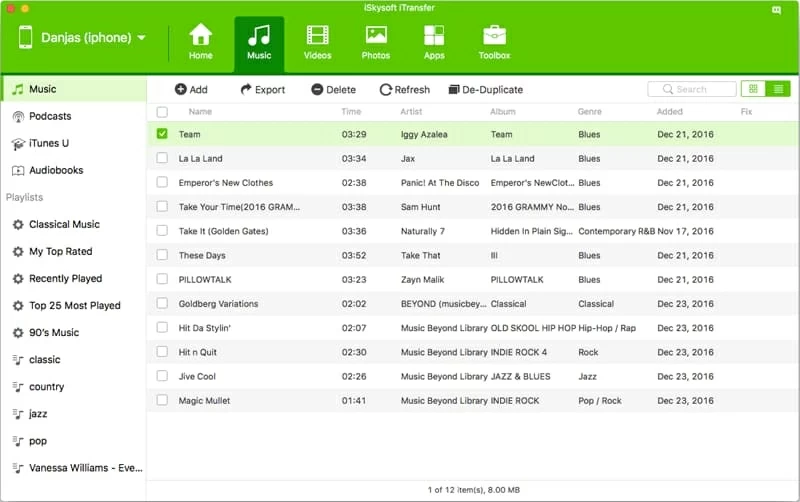Switch to grid view icon
Image resolution: width=800 pixels, height=502 pixels.
pyautogui.click(x=755, y=89)
